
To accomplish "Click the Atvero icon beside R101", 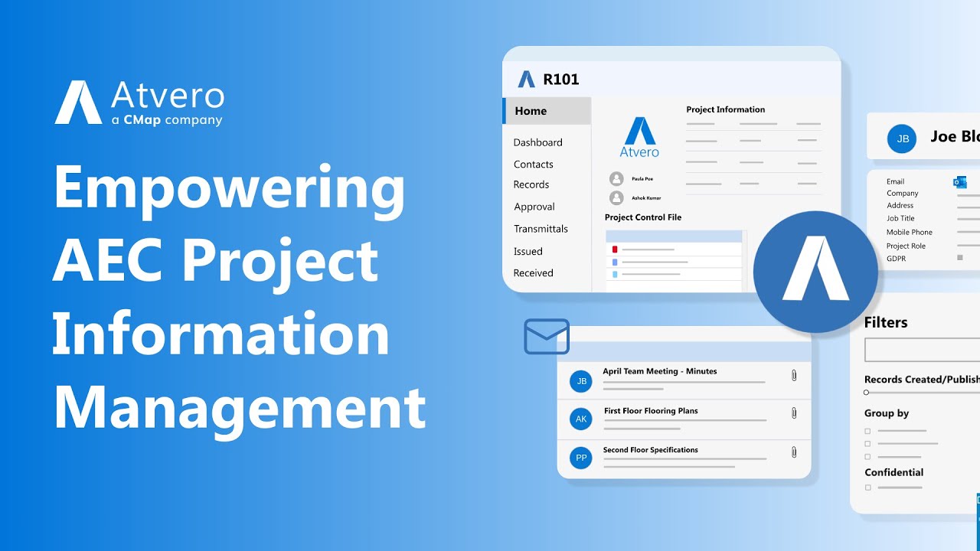I will pos(526,79).
